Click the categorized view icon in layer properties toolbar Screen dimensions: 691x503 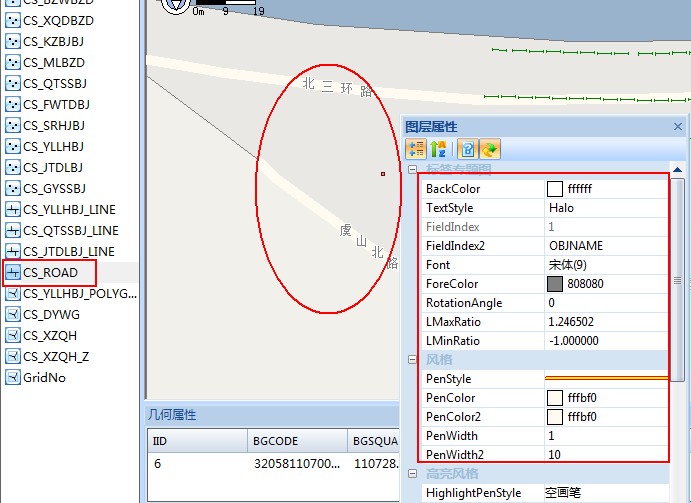[x=416, y=149]
